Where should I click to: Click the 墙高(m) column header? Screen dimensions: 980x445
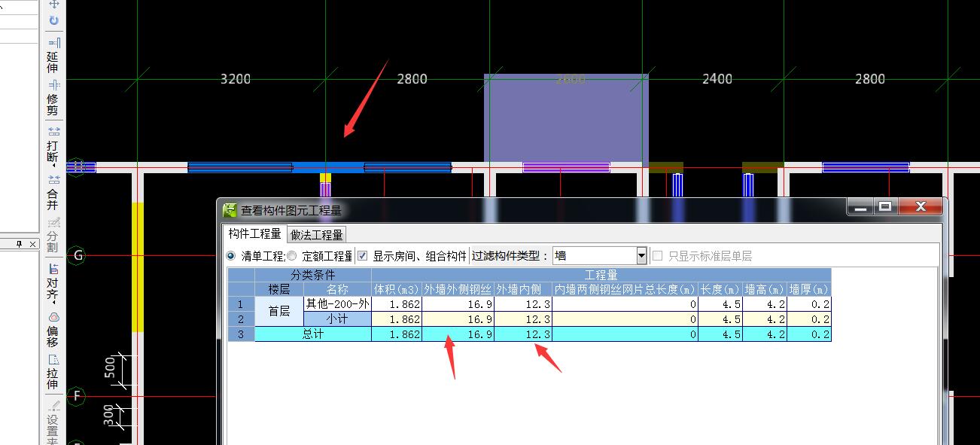pos(765,289)
